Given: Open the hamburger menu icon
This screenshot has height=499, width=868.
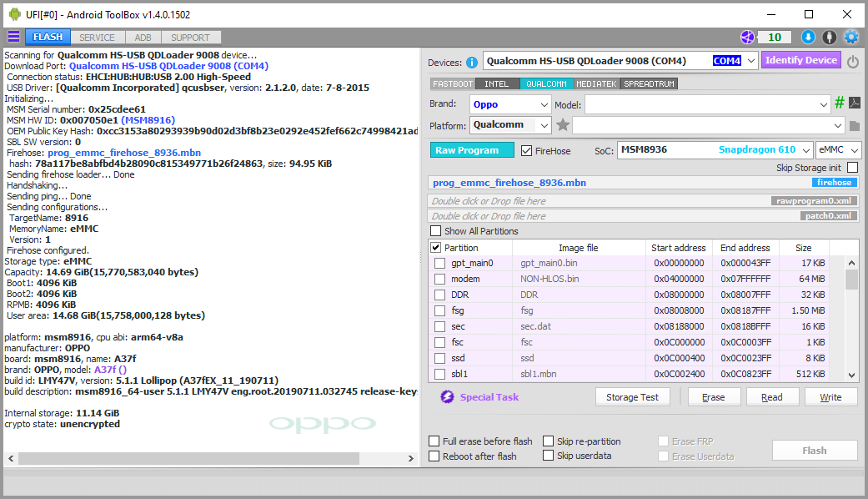Looking at the screenshot, I should tap(14, 37).
